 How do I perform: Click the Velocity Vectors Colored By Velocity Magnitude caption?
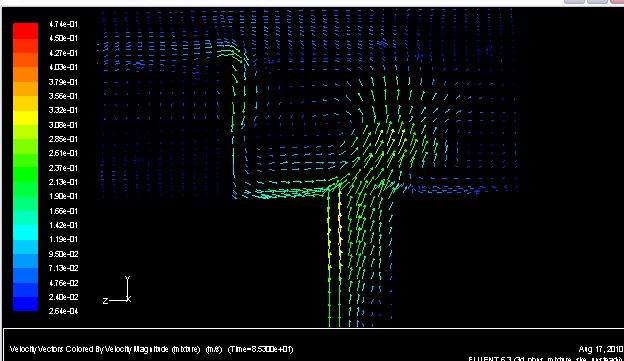click(x=105, y=349)
